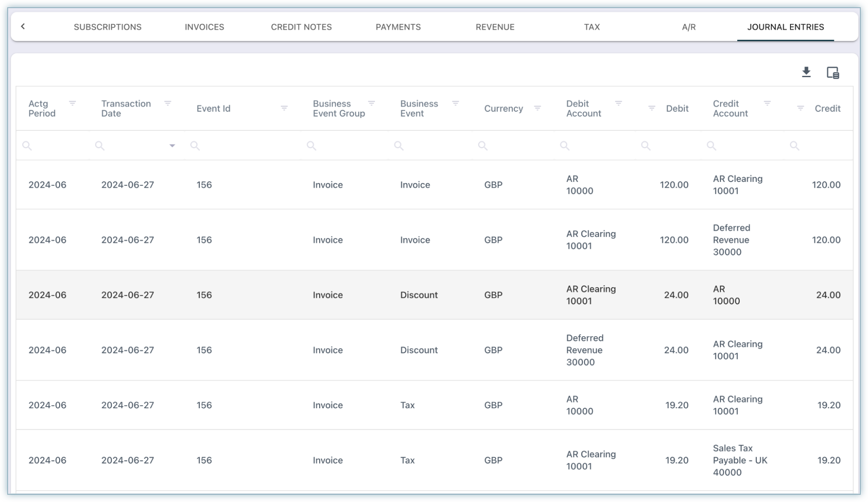The height and width of the screenshot is (502, 868).
Task: Open filter icon on Debit Account column
Action: [x=618, y=103]
